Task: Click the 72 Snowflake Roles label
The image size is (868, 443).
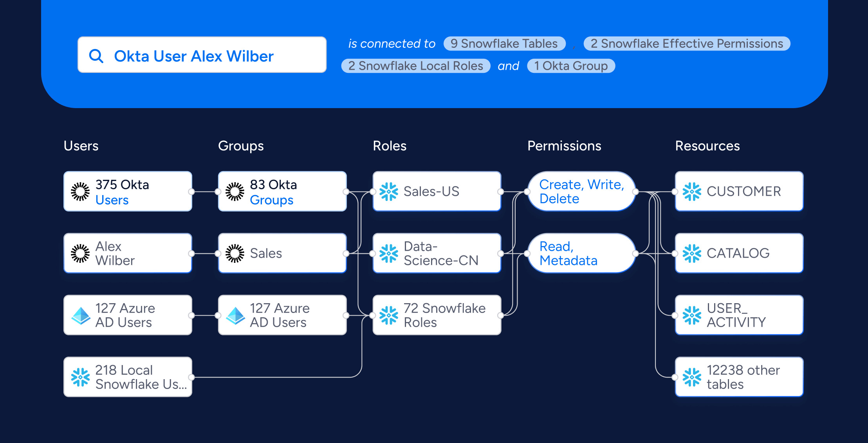Action: (445, 315)
